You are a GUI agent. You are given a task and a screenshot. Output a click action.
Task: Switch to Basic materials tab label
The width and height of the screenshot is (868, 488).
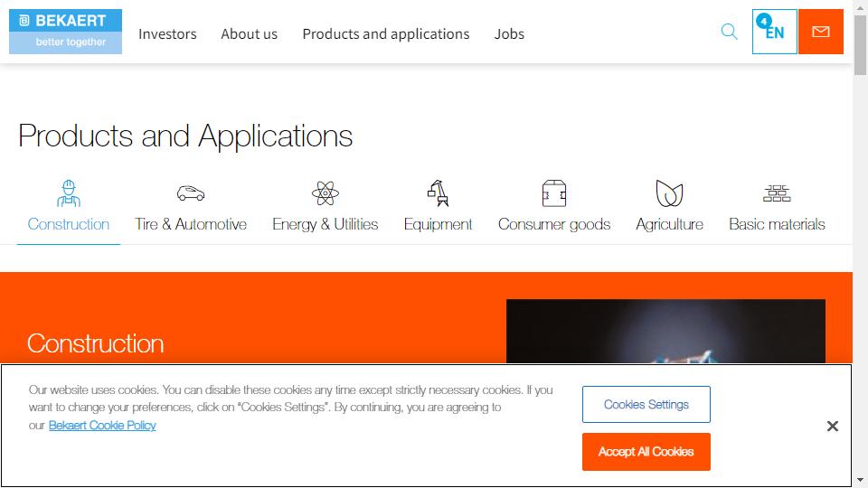[777, 224]
